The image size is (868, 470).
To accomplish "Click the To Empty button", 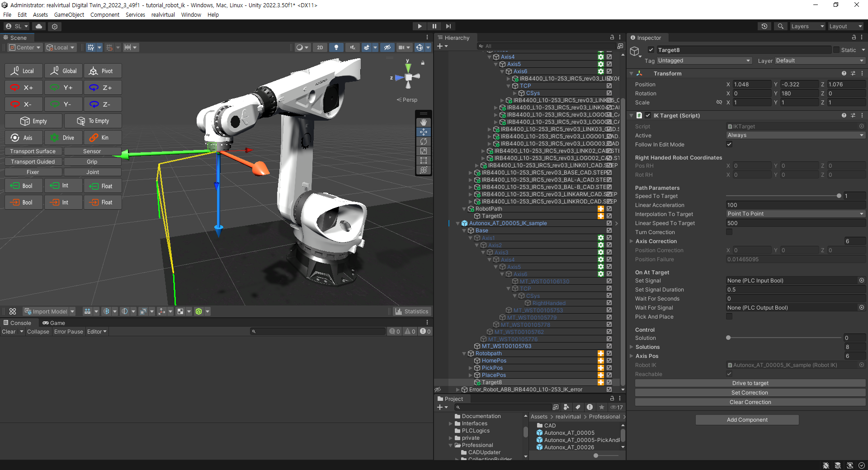I will point(93,121).
